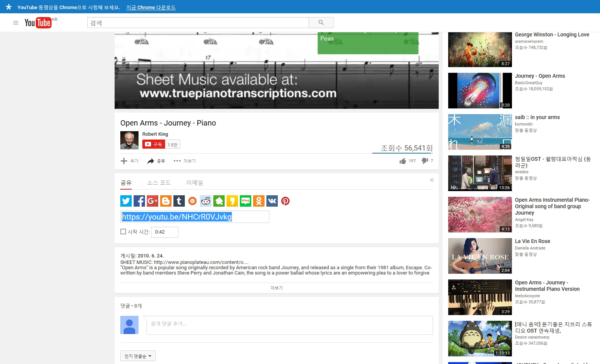Click the thumbs-up like icon
Viewport: 600px width, 364px height.
pos(403,161)
